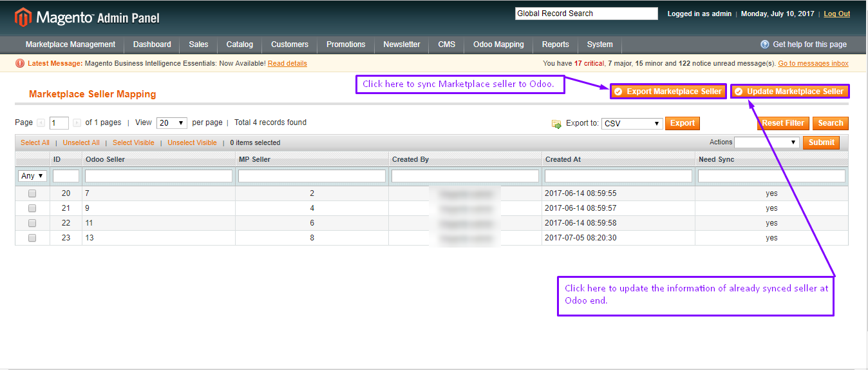Click Update Marketplace Seller button
Screen dimensions: 868x370
790,92
